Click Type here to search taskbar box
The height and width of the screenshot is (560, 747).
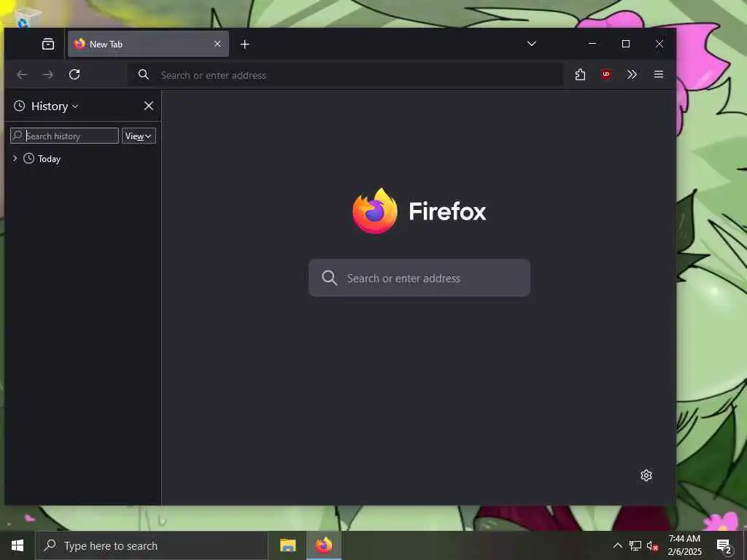pyautogui.click(x=152, y=545)
